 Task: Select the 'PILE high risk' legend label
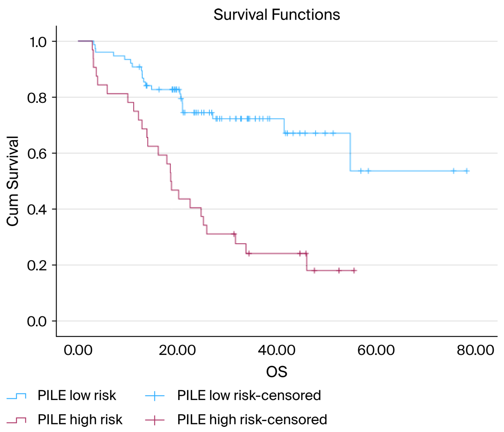tap(80, 420)
